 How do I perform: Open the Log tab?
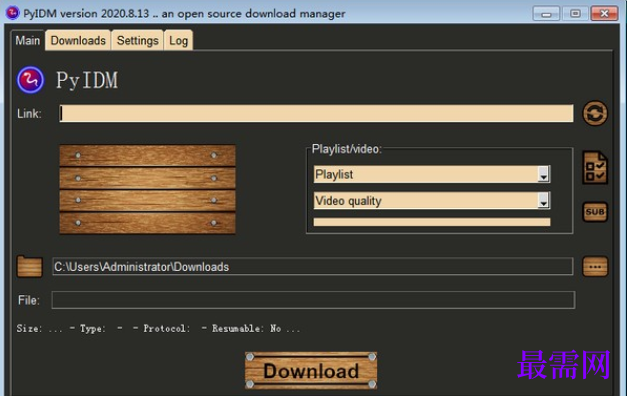pyautogui.click(x=179, y=41)
